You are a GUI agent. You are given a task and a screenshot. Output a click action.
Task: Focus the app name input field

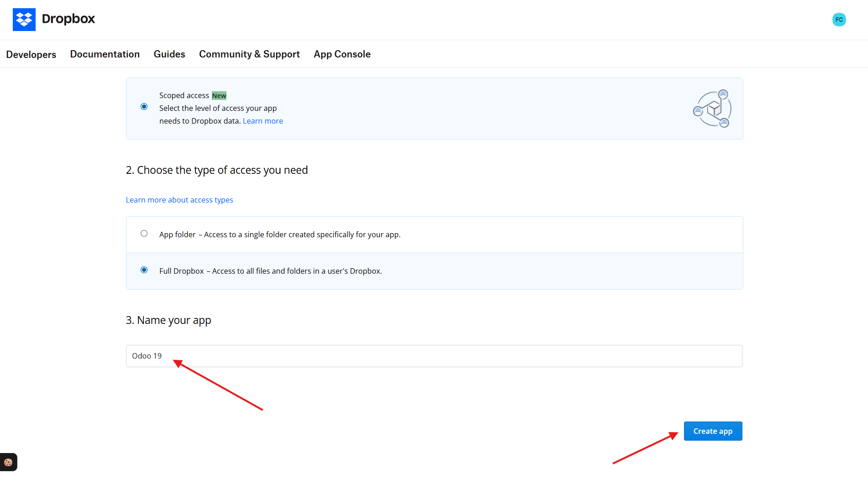click(x=434, y=356)
